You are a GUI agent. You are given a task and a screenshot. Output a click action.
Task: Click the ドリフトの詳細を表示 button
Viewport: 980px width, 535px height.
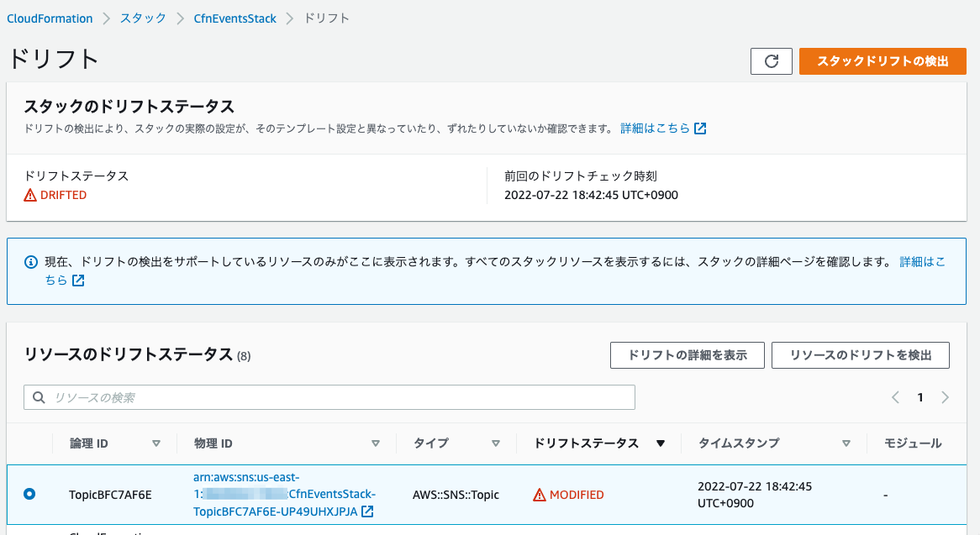click(687, 355)
